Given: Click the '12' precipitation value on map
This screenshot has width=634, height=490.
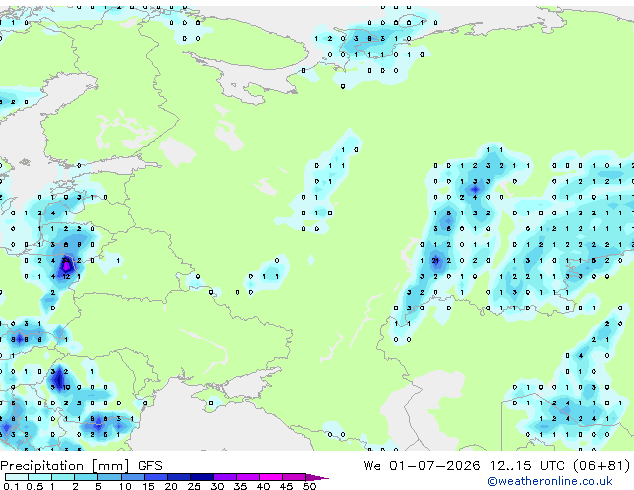Looking at the screenshot, I should click(x=66, y=277).
